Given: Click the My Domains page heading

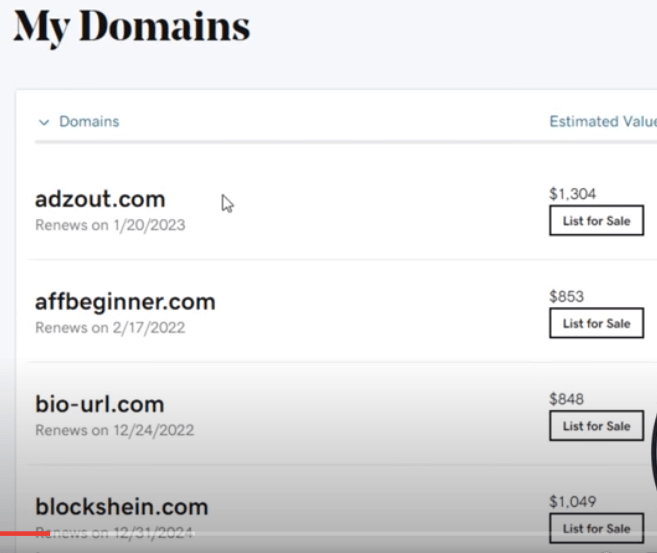Looking at the screenshot, I should pos(130,26).
